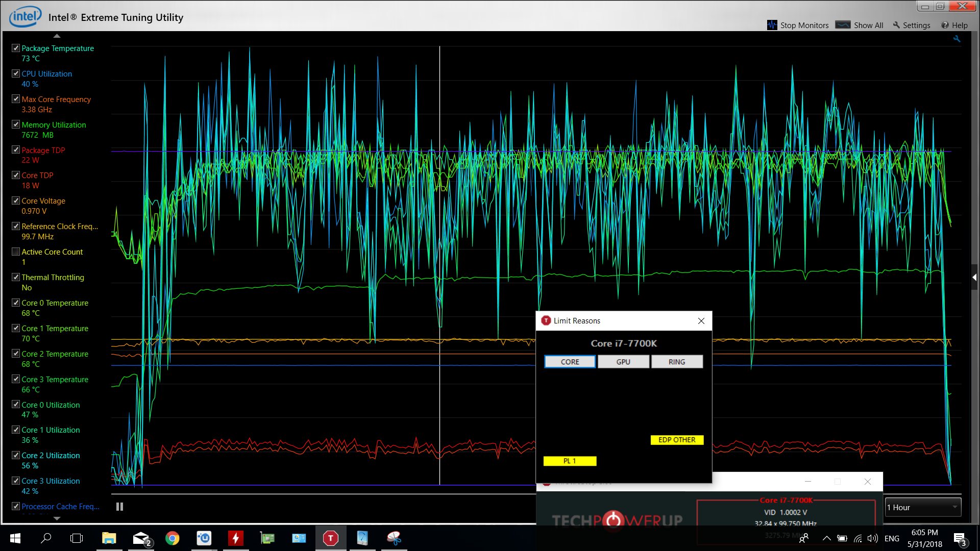Launch Google Chrome from taskbar
Viewport: 980px width, 551px height.
click(x=173, y=538)
